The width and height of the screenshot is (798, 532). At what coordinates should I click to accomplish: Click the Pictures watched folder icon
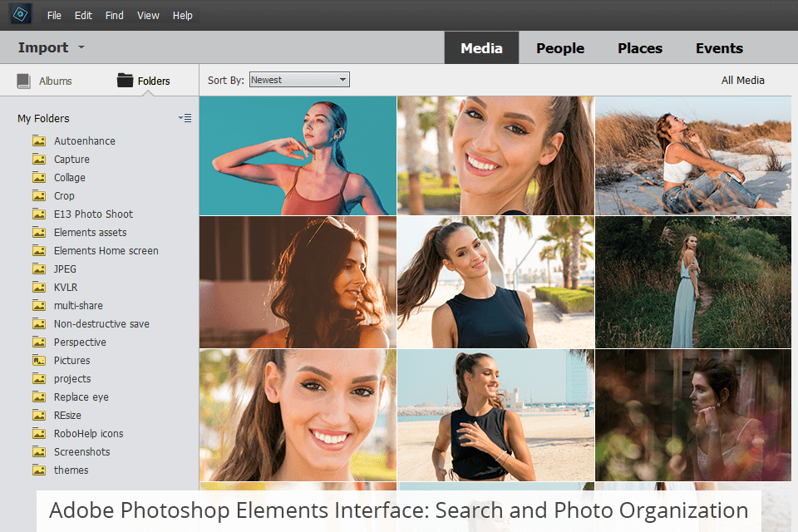[39, 361]
